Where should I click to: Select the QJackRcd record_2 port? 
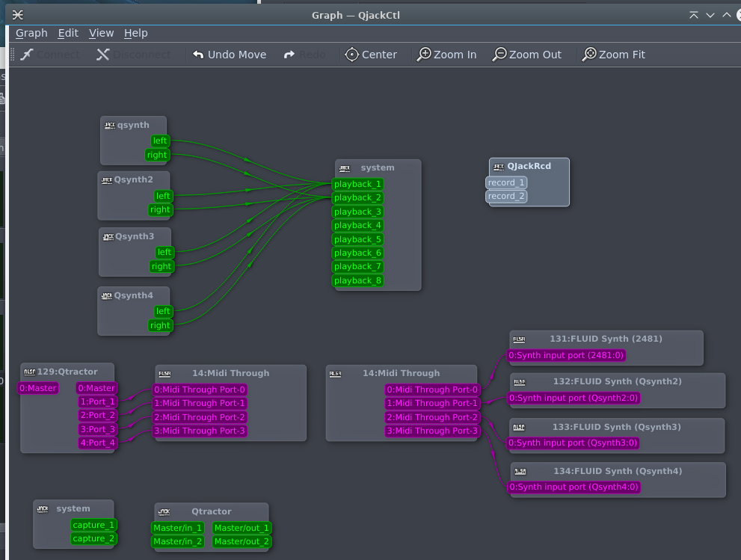[506, 197]
